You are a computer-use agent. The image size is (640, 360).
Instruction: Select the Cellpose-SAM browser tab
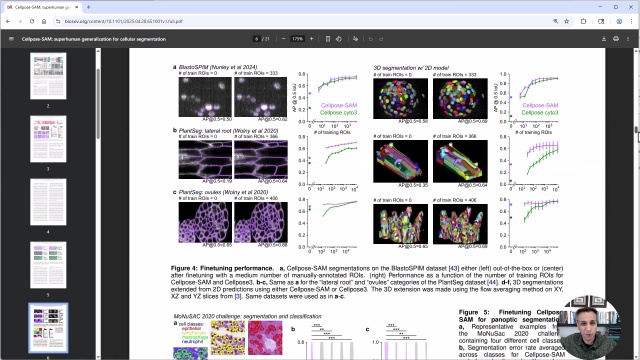(43, 7)
